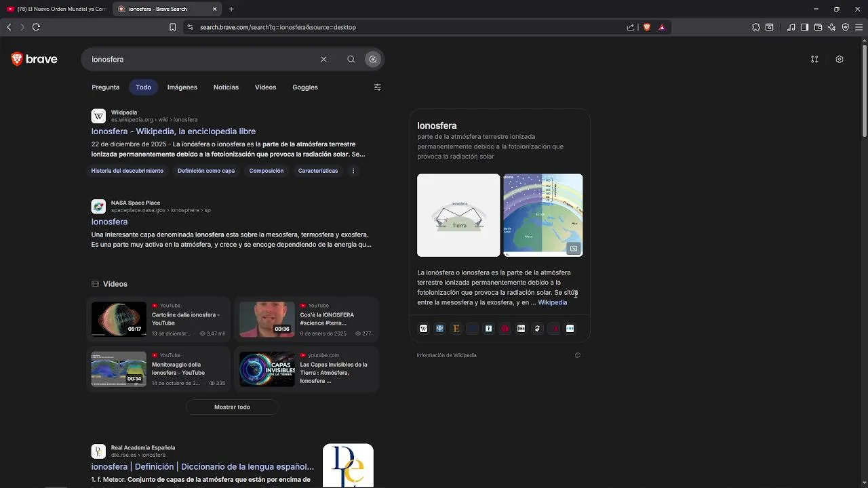868x488 pixels.
Task: Open the ranking arrows icon at top right
Action: click(x=814, y=60)
